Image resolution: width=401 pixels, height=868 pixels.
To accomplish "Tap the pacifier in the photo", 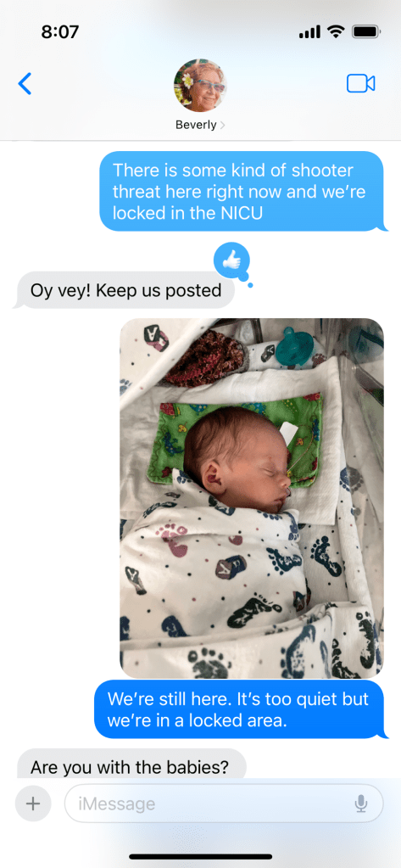I will click(295, 344).
